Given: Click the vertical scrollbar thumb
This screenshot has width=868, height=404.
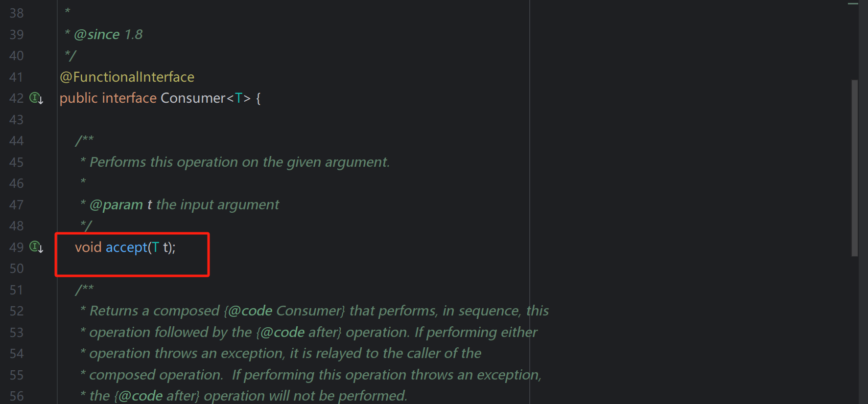Looking at the screenshot, I should 854,168.
